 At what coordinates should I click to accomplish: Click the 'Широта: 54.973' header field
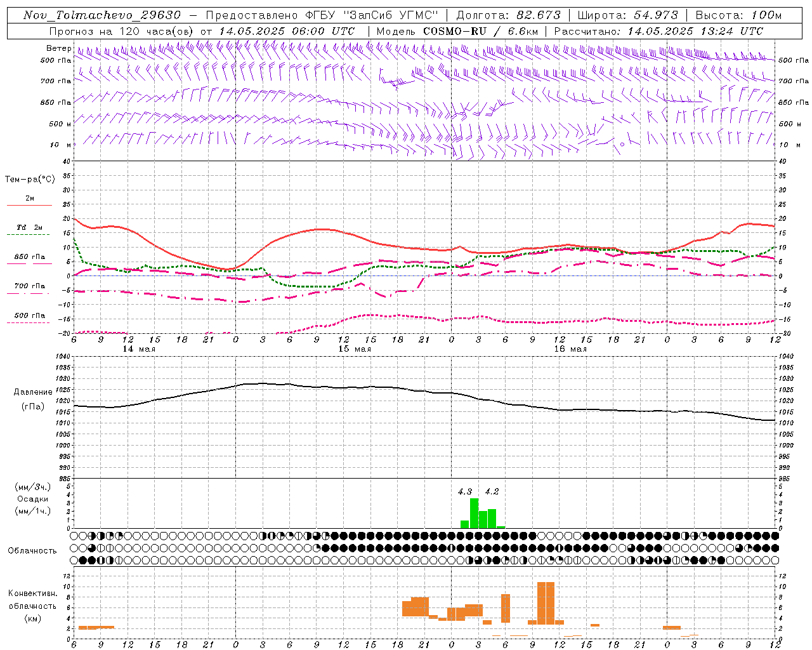(x=628, y=15)
